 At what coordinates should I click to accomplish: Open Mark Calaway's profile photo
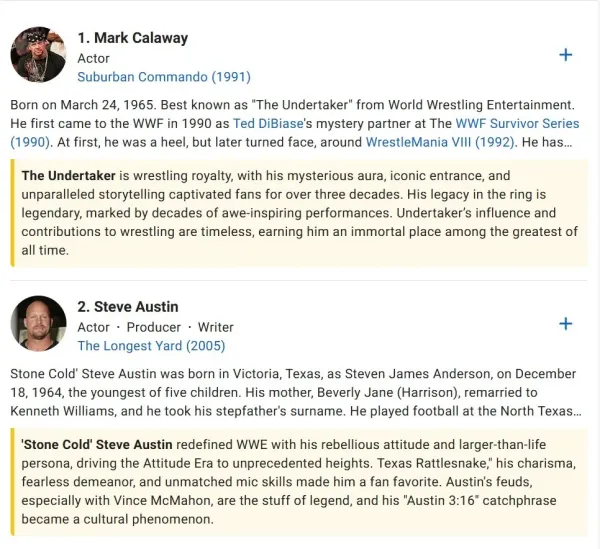coord(38,54)
